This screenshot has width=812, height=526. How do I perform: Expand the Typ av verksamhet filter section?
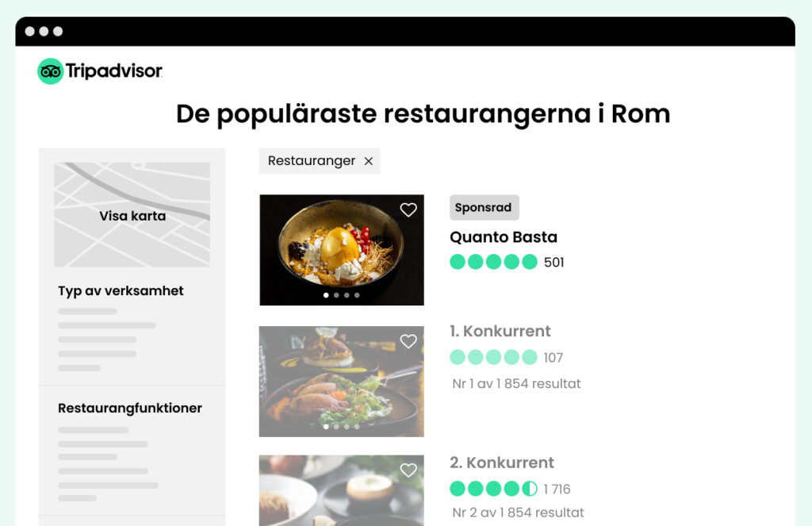pyautogui.click(x=121, y=290)
